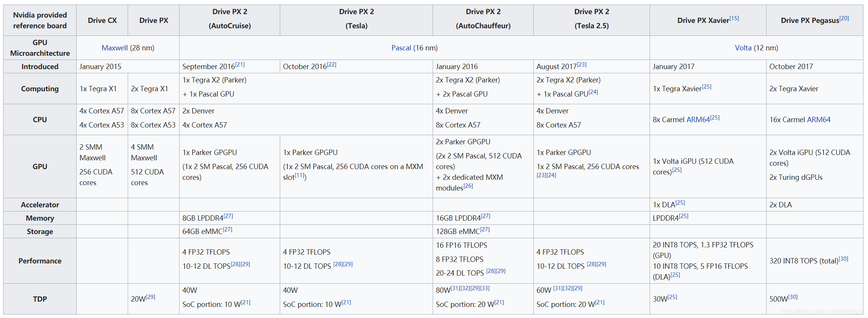
Task: Open citation [33] in the 80W TDP cell
Action: click(485, 288)
